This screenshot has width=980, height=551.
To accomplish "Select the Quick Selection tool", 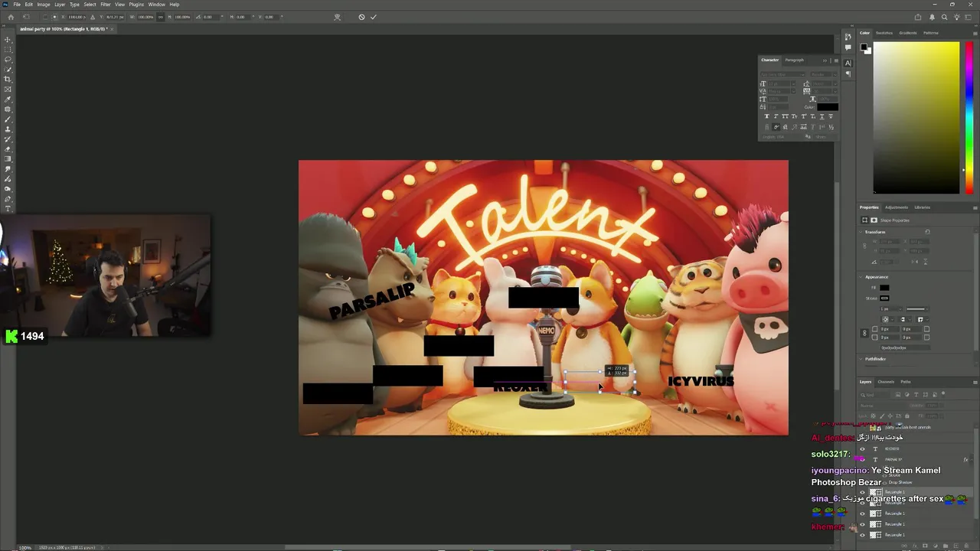I will point(8,70).
